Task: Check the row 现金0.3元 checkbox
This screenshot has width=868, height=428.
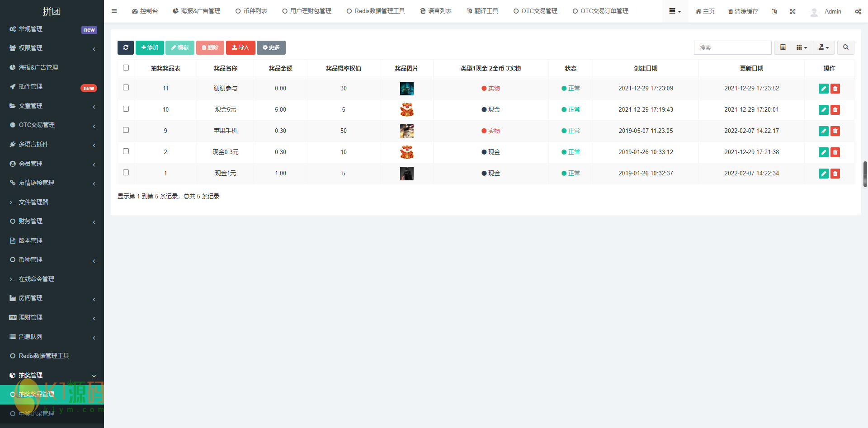Action: point(126,151)
